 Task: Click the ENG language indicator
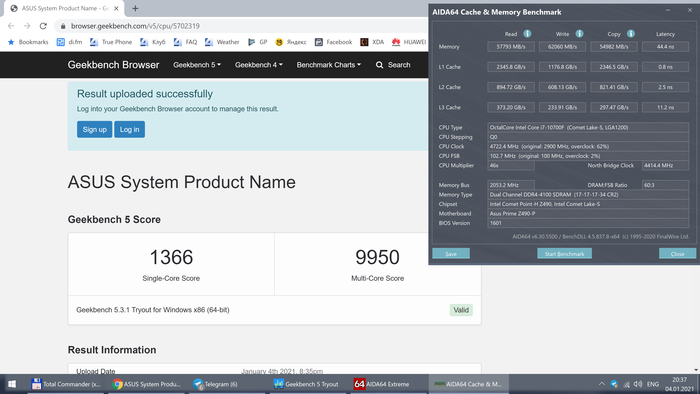pos(653,384)
